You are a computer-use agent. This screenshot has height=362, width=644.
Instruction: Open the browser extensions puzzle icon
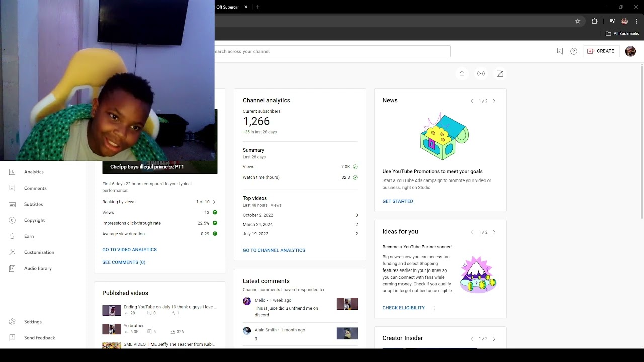594,21
